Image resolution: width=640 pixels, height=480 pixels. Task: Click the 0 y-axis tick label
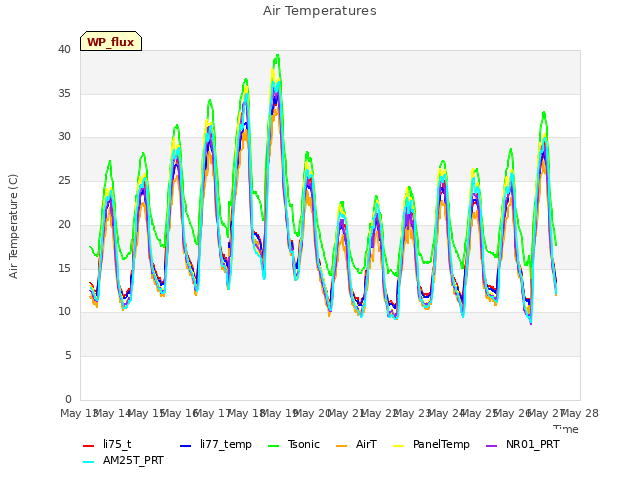[x=68, y=399]
